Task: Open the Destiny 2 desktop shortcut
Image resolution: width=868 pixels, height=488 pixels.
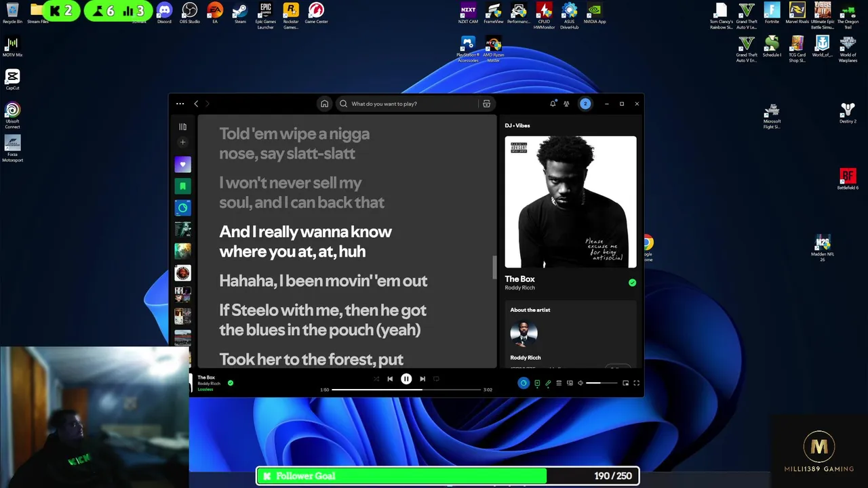Action: coord(848,113)
